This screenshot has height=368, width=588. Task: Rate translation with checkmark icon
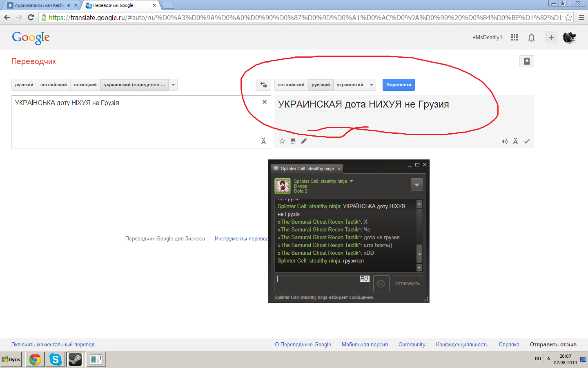click(x=527, y=141)
